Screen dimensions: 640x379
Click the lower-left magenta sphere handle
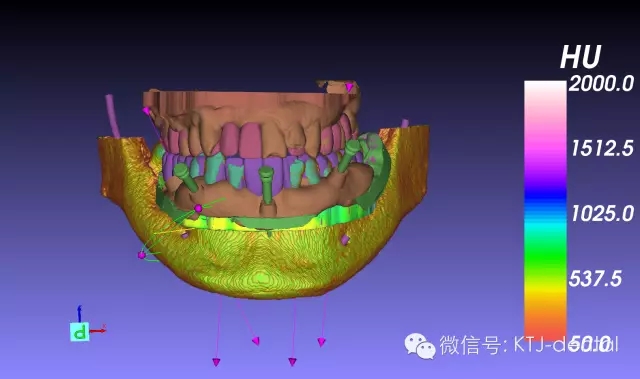pyautogui.click(x=142, y=255)
